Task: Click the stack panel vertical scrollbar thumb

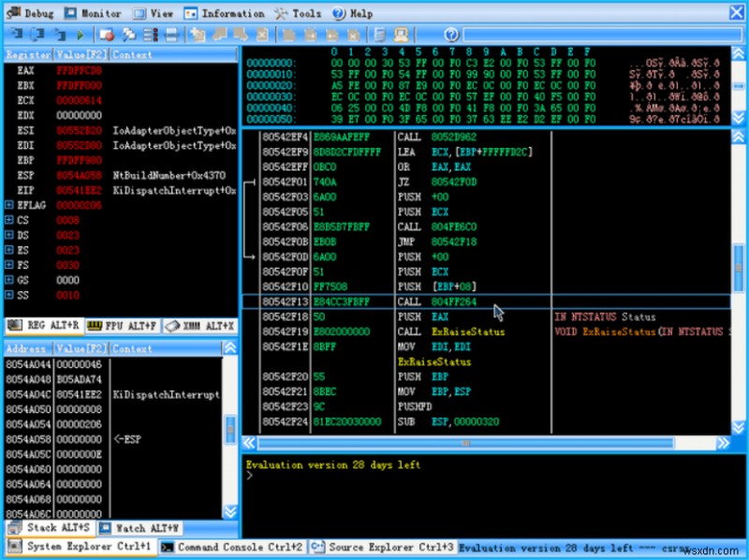Action: [x=230, y=430]
